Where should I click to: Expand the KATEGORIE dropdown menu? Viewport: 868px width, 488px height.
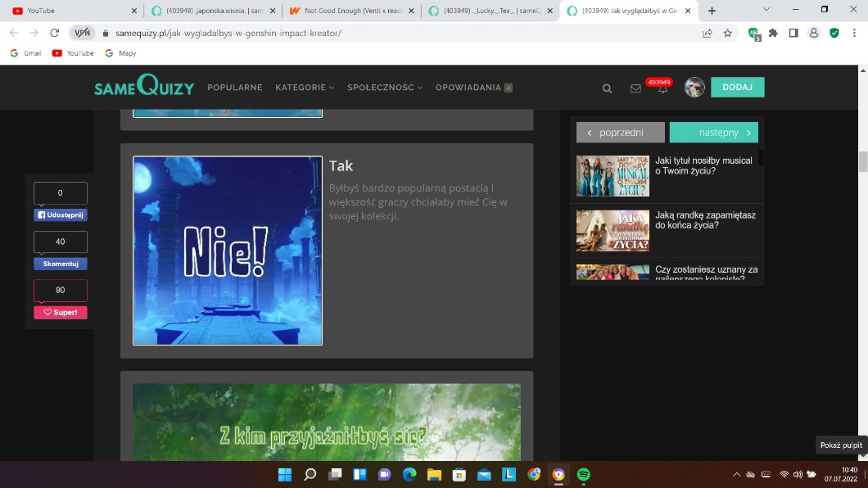point(305,88)
